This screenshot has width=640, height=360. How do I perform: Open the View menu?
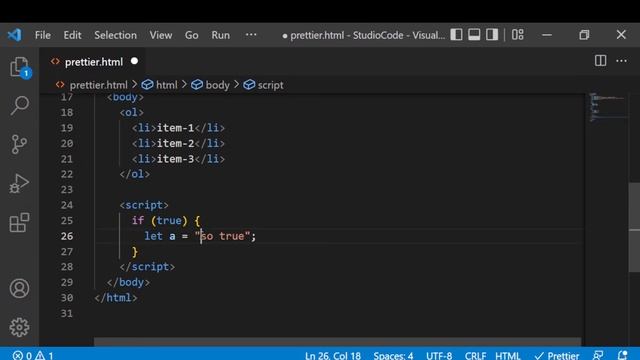point(161,35)
